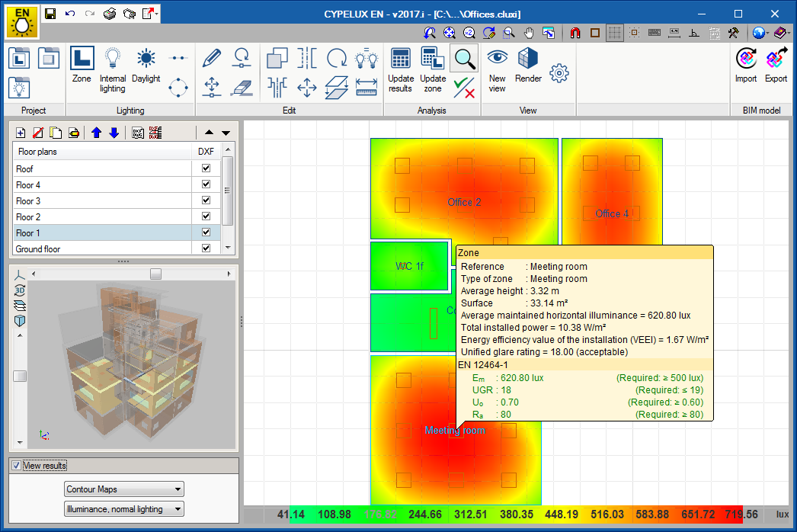Click the Office 2 zone label
Screen dimensions: 797x532
tap(464, 203)
